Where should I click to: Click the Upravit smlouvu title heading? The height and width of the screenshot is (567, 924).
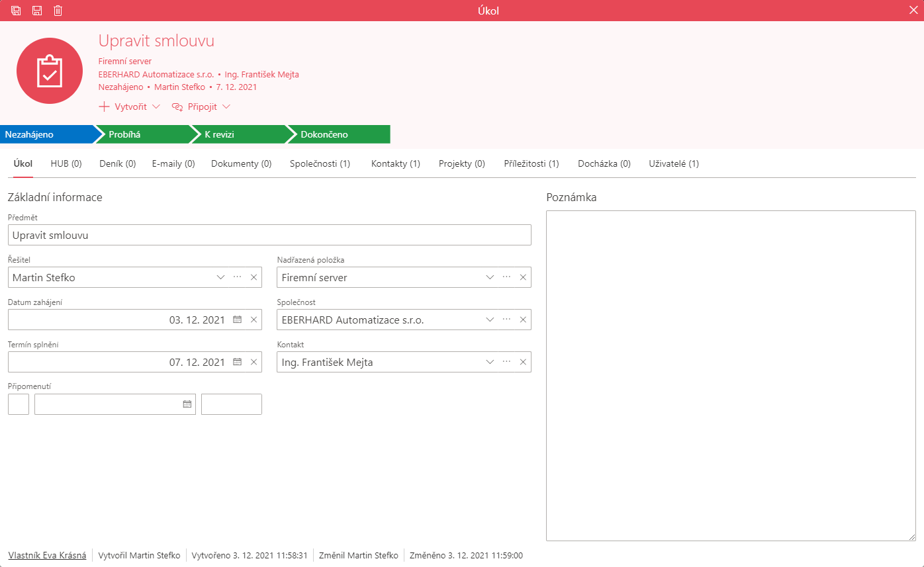(x=156, y=40)
